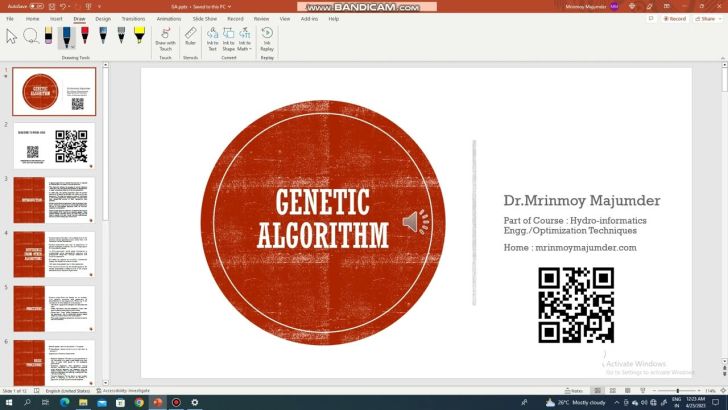The image size is (728, 410).
Task: Click the pen icon in title bar
Action: tap(650, 7)
